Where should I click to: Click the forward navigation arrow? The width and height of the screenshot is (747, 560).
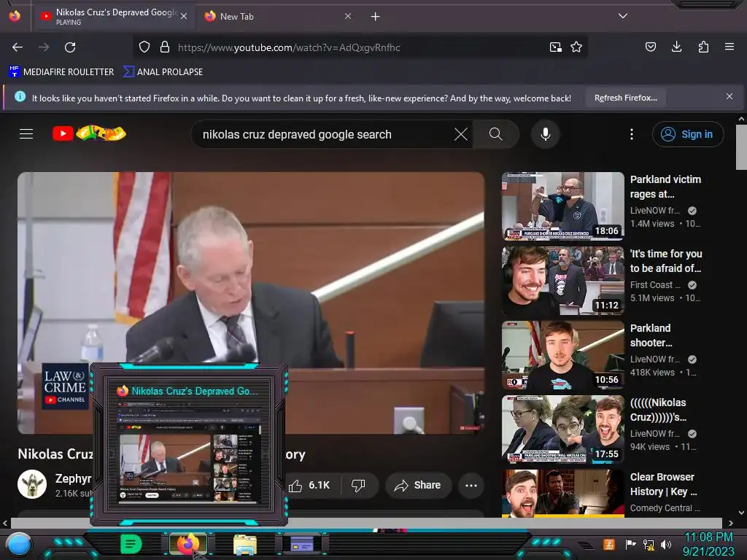click(x=44, y=47)
